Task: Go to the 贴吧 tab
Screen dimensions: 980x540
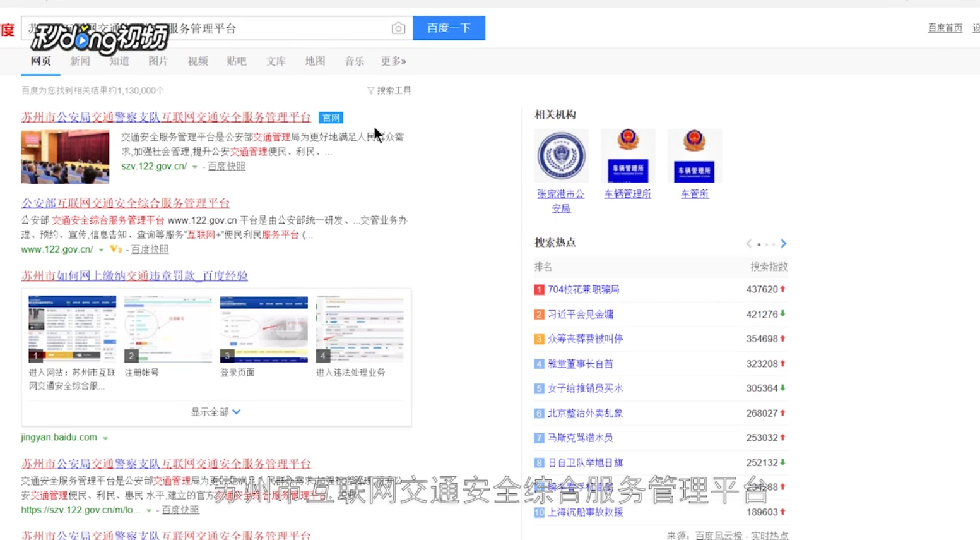Action: pos(237,61)
